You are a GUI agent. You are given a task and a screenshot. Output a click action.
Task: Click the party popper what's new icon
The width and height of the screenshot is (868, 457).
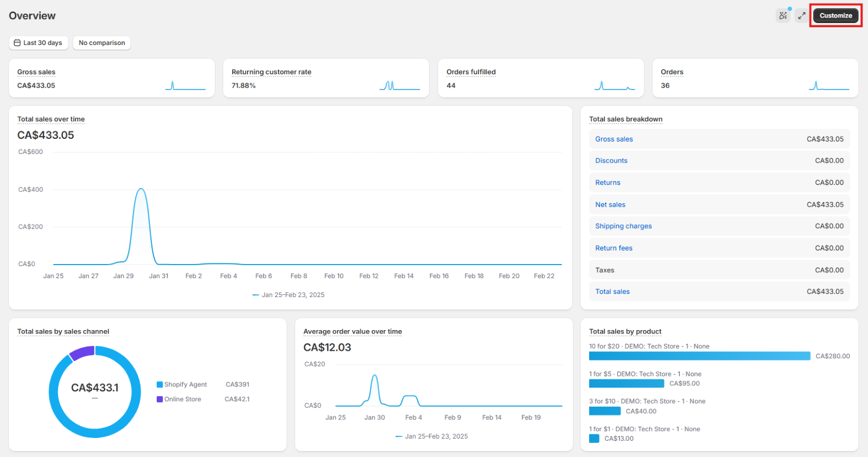(x=783, y=16)
